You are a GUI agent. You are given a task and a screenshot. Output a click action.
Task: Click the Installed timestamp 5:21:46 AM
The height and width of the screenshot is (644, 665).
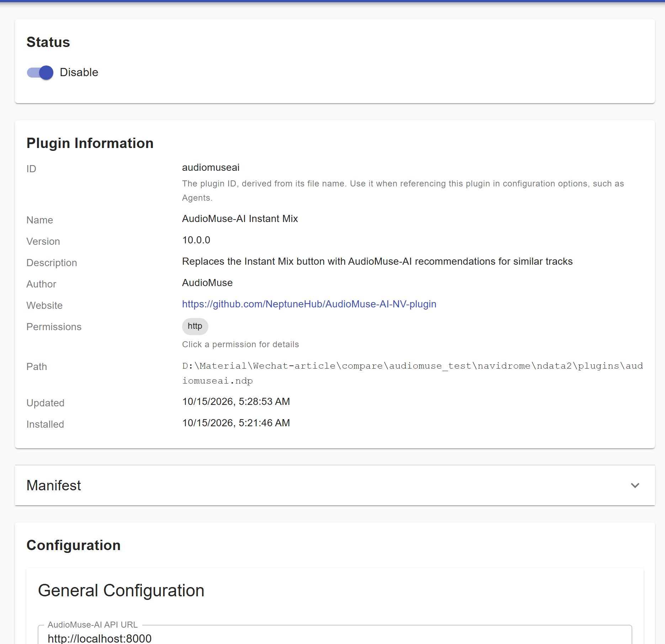236,423
